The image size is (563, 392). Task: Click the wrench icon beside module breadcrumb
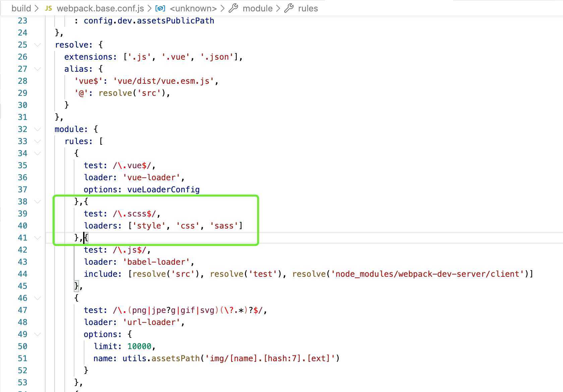[x=233, y=8]
